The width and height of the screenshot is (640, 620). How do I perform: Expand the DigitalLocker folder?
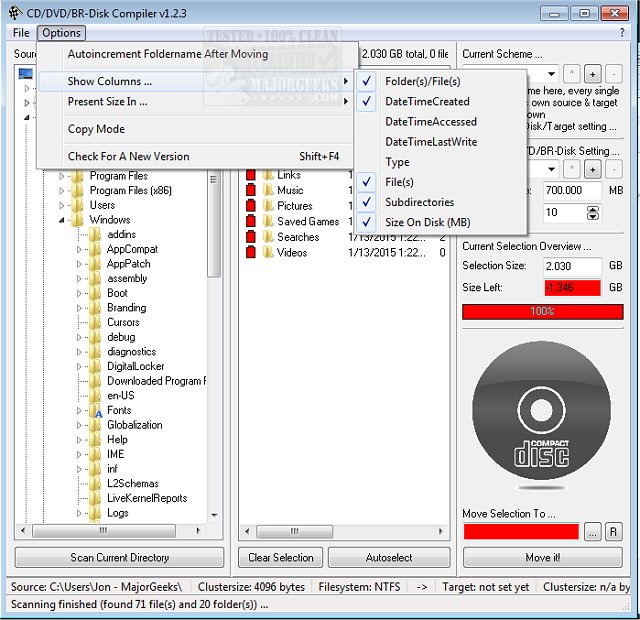tap(79, 367)
